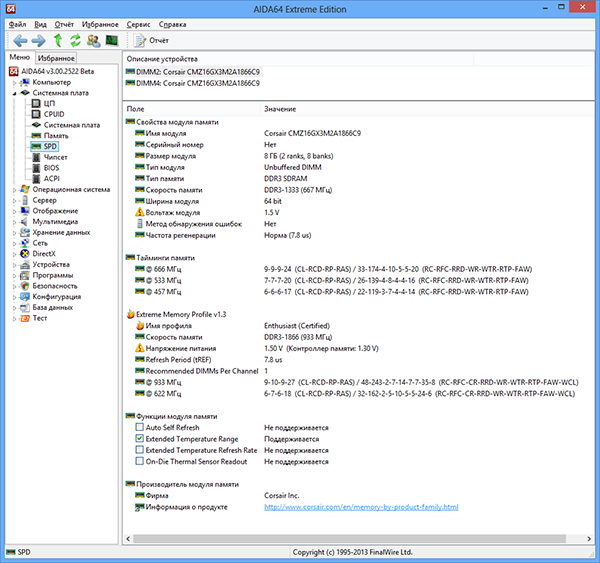
Task: Click the Refresh toolbar icon
Action: [75, 40]
